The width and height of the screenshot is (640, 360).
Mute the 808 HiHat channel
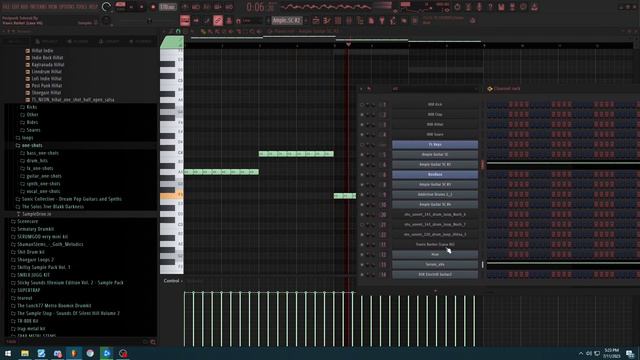tap(362, 124)
